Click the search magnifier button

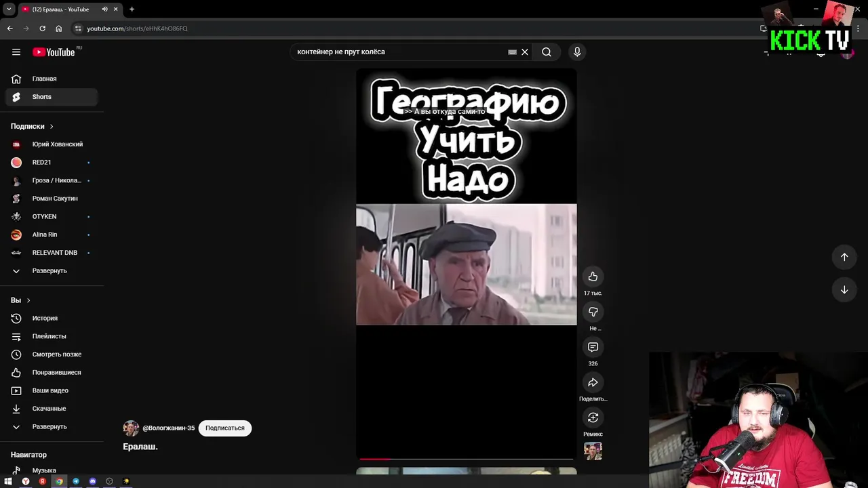[x=547, y=52]
